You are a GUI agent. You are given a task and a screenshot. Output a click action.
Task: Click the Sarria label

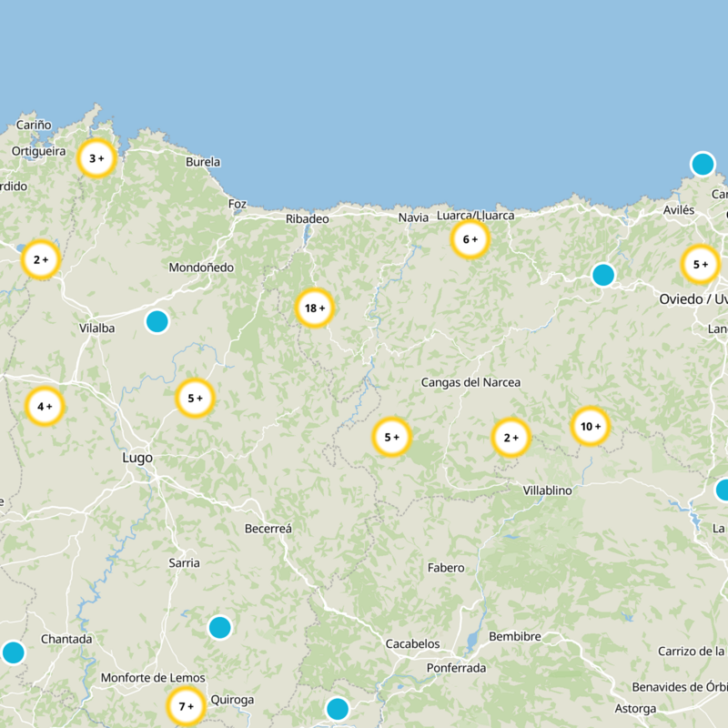pos(185,562)
